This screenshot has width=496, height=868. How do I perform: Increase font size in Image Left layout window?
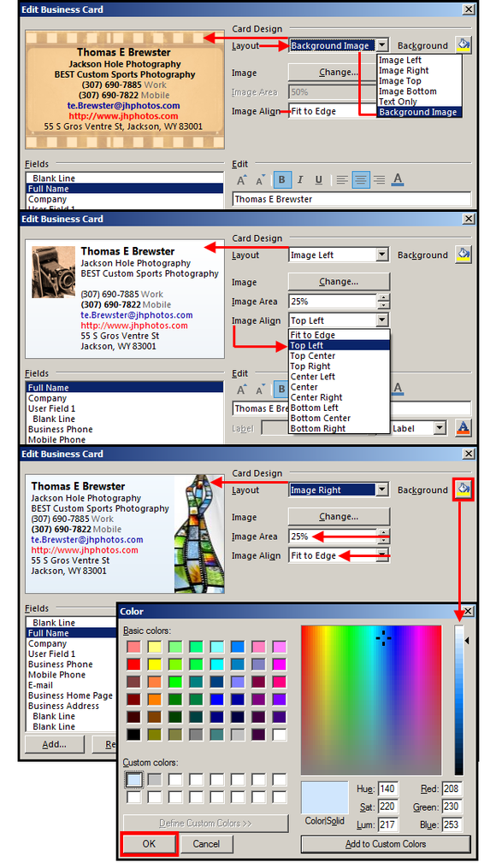point(242,390)
